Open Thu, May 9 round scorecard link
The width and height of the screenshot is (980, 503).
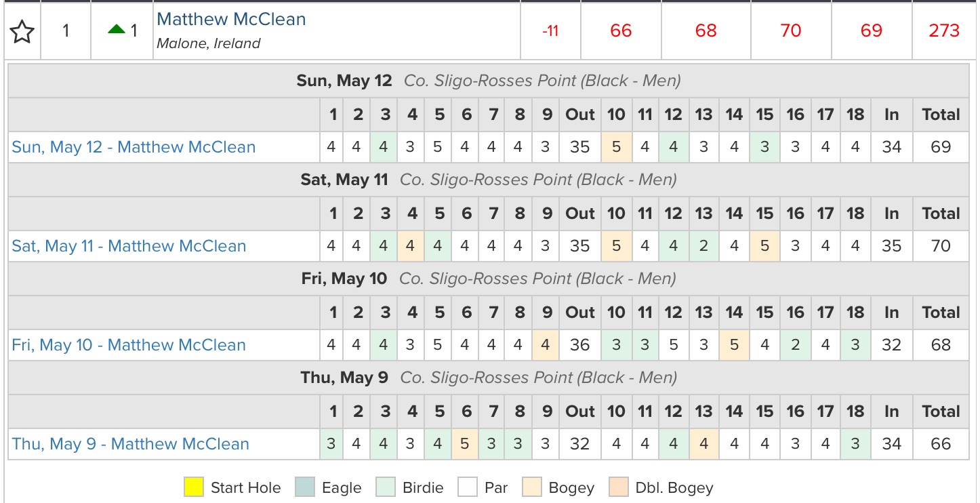pos(130,444)
